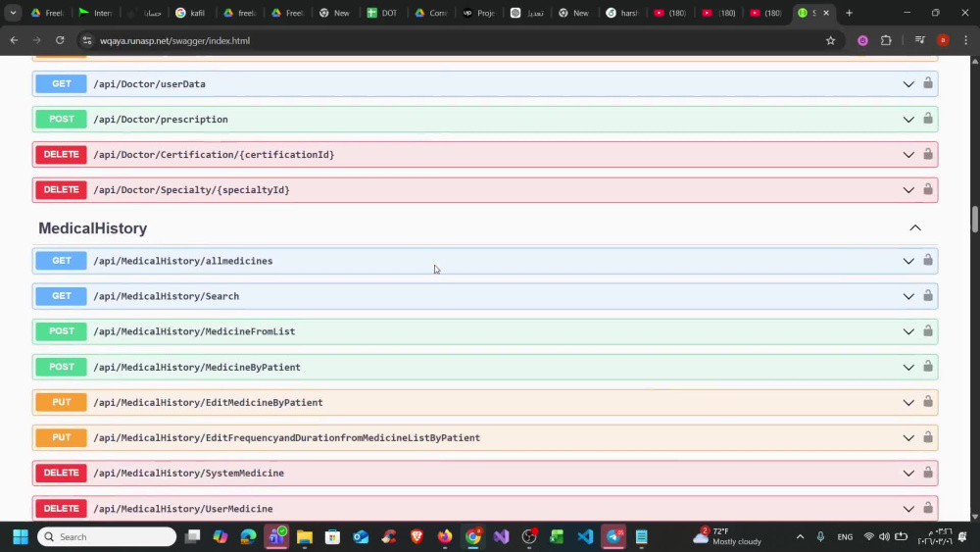Open the browser Extensions puzzle icon
This screenshot has width=980, height=552.
[886, 40]
